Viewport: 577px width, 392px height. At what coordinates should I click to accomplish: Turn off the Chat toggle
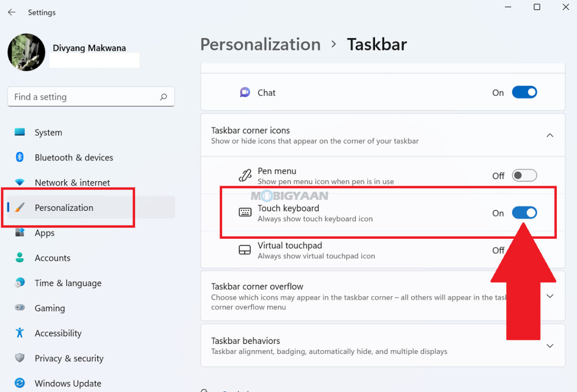click(525, 92)
